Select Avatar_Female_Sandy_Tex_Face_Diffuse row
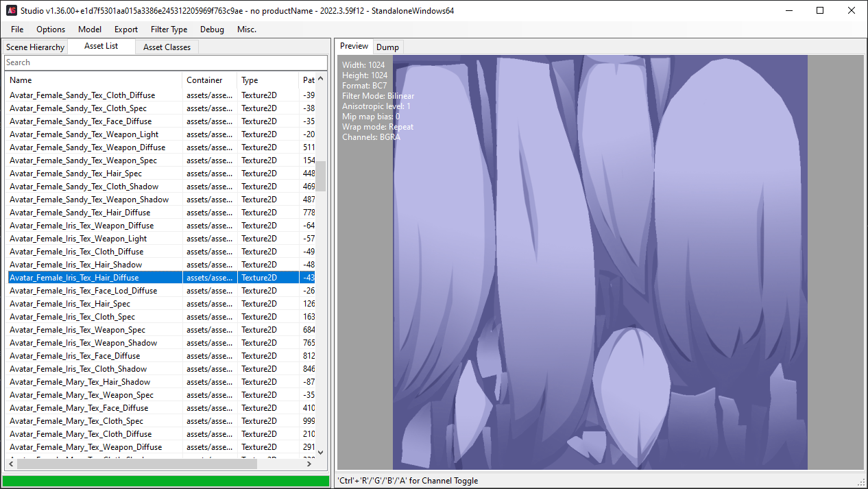The image size is (868, 489). tap(160, 121)
